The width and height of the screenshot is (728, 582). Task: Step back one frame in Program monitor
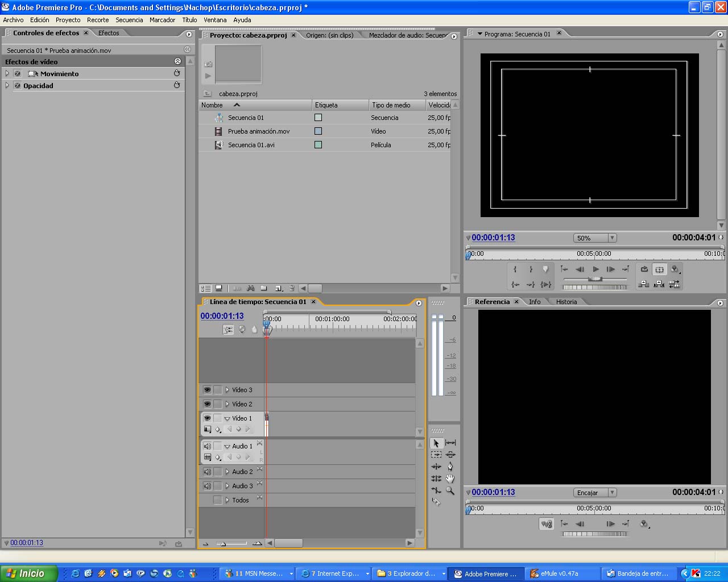click(x=580, y=269)
